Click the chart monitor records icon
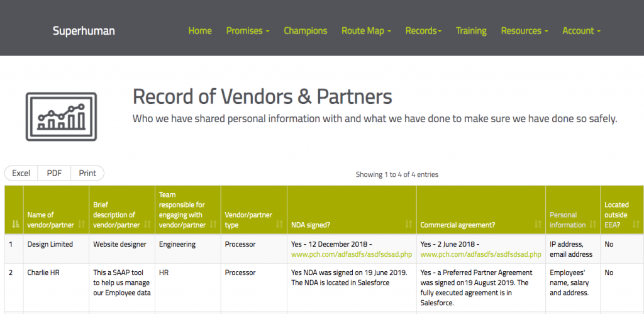 pyautogui.click(x=61, y=116)
